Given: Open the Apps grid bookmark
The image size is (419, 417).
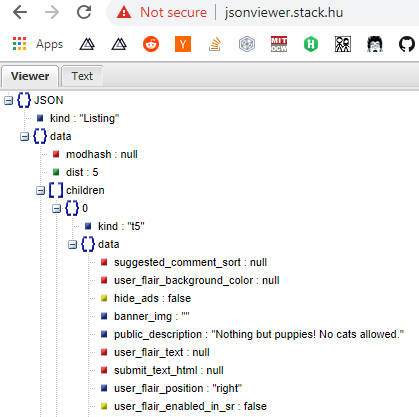Looking at the screenshot, I should pyautogui.click(x=19, y=44).
